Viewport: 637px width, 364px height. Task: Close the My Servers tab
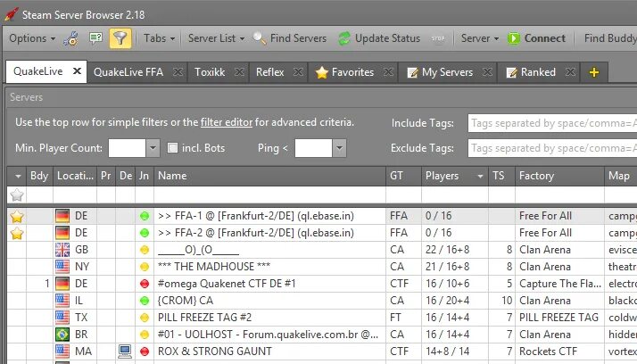point(487,72)
